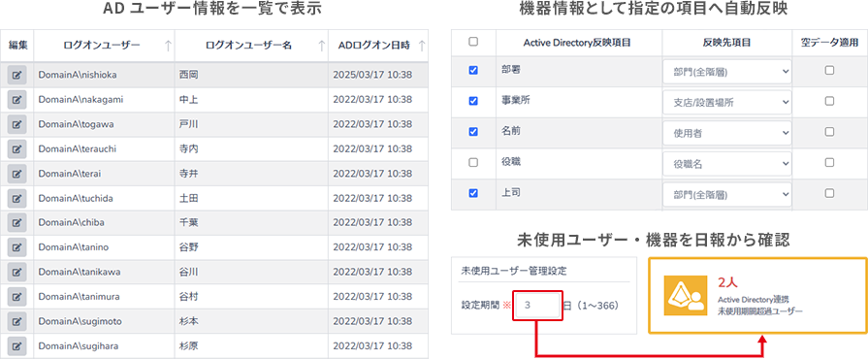Open 部門(全階層) dropdown for 部署
Viewport: 868px width, 359px height.
726,72
